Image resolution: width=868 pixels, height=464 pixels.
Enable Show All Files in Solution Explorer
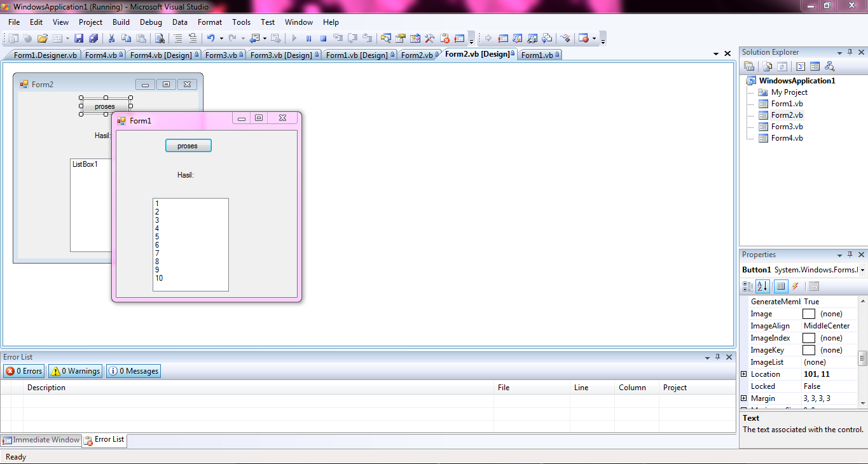click(x=766, y=66)
